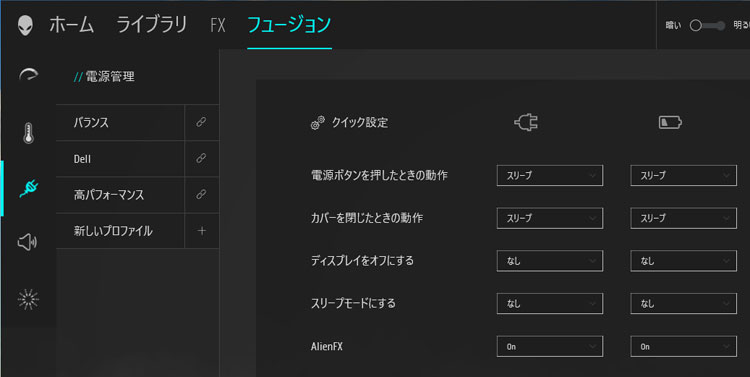The image size is (750, 377).
Task: Click the Alienware head logo
Action: 25,25
